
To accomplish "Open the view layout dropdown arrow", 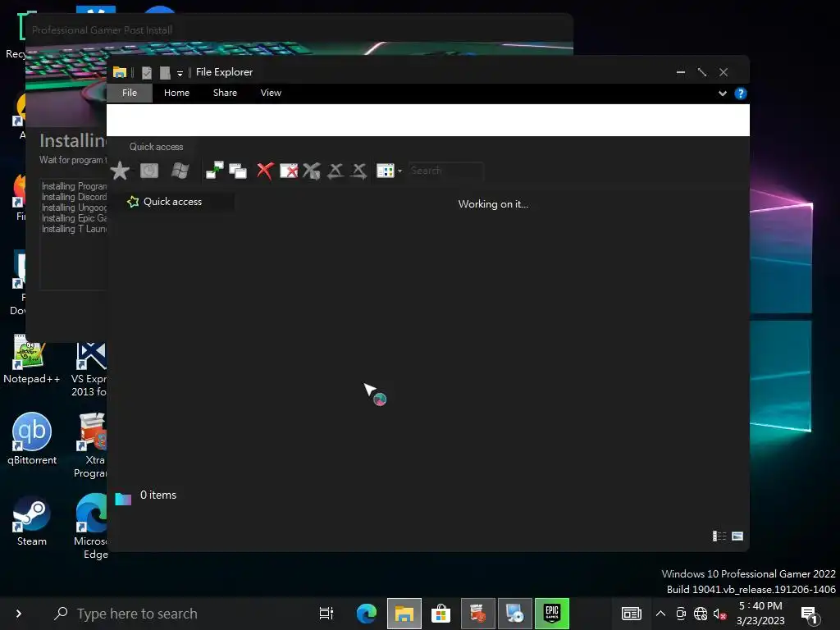I will [x=399, y=171].
